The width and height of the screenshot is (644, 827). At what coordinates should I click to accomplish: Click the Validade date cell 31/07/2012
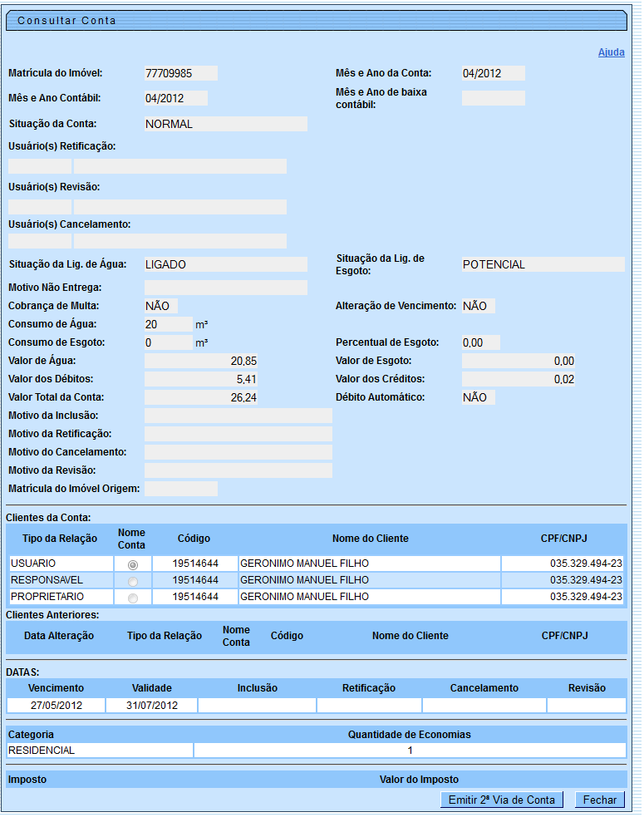(152, 706)
